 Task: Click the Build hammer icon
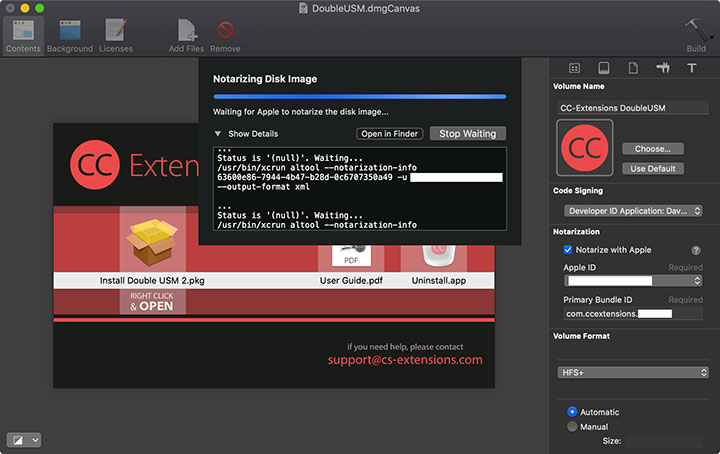click(695, 30)
